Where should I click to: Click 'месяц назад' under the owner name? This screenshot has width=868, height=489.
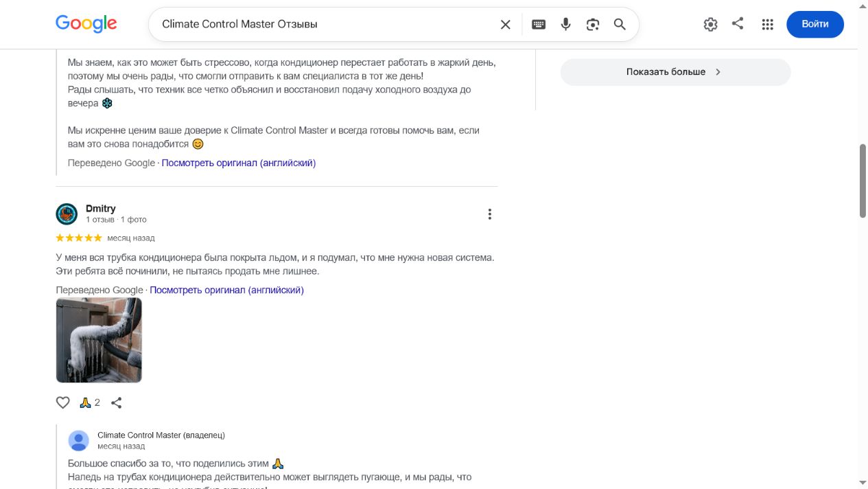pos(121,446)
